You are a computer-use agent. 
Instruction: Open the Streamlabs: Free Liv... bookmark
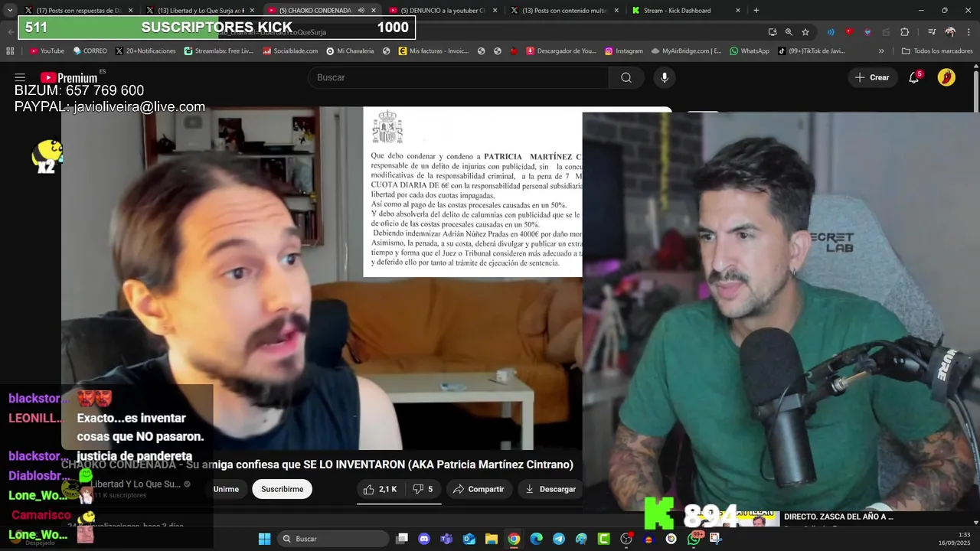point(218,51)
